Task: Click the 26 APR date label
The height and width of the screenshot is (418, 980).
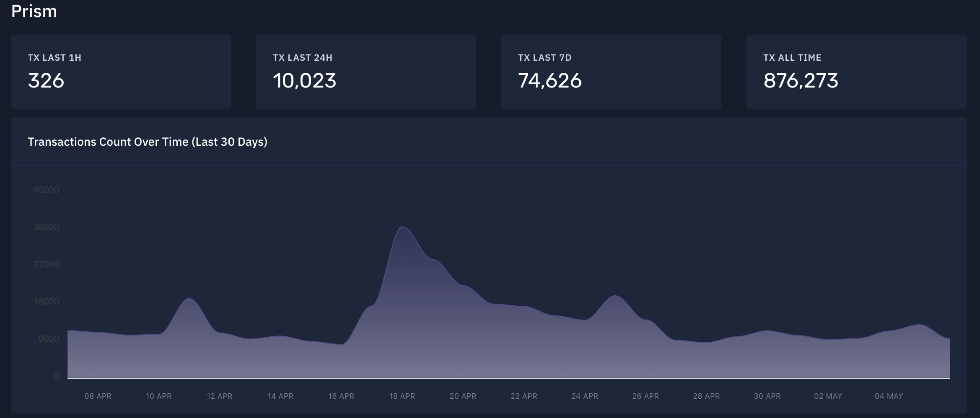Action: (x=646, y=396)
